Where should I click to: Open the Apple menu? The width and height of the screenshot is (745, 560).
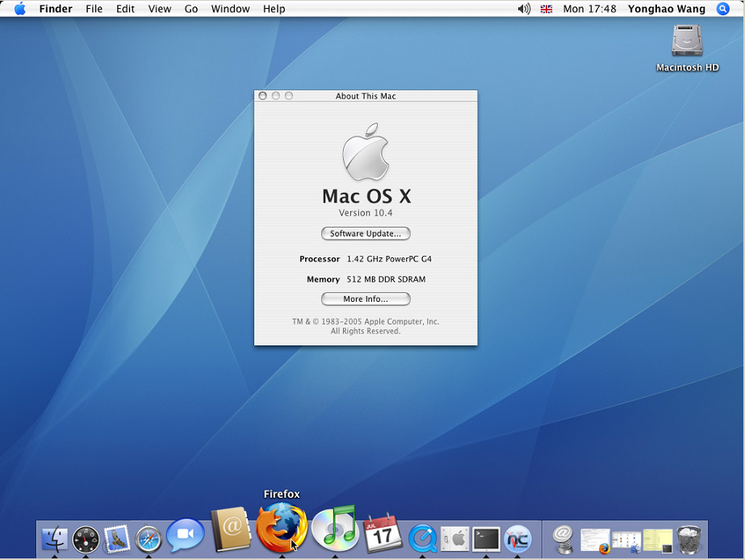point(20,9)
